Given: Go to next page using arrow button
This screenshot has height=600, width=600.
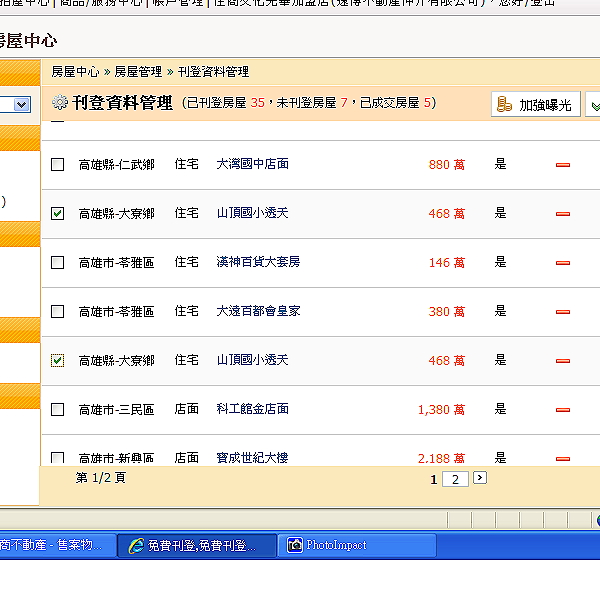Looking at the screenshot, I should click(480, 478).
